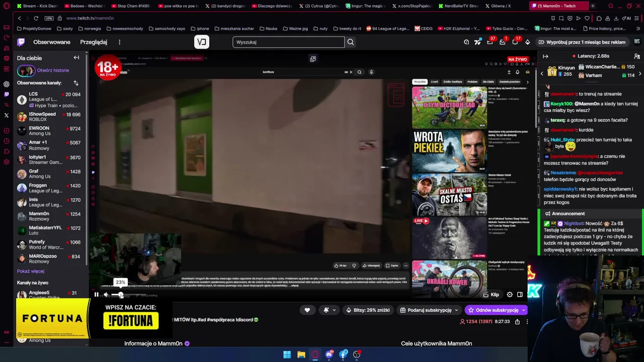Open mieszkania suchar bookmark folder
Viewport: 644px width, 362px height.
point(234,29)
